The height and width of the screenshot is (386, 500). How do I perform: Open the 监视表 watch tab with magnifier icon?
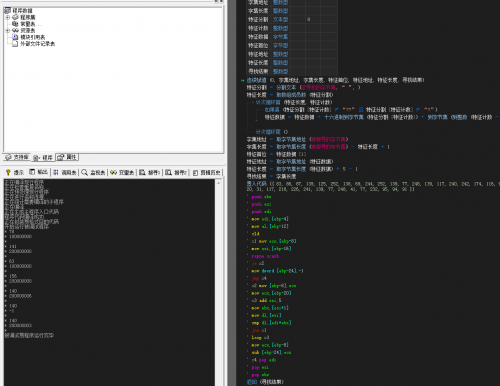pyautogui.click(x=94, y=172)
